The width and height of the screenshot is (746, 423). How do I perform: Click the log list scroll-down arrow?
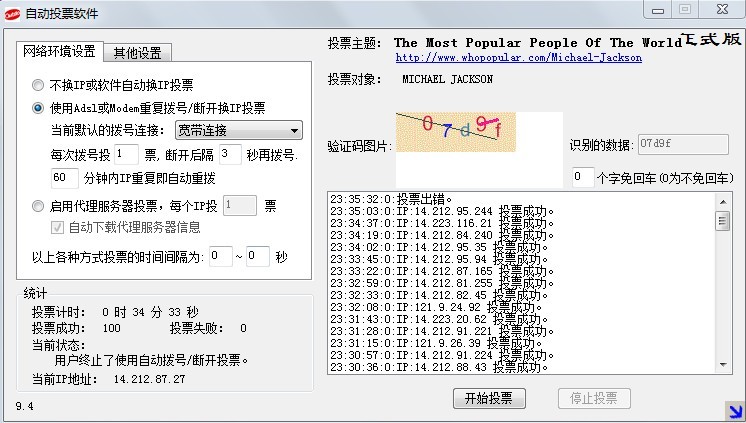coord(722,367)
